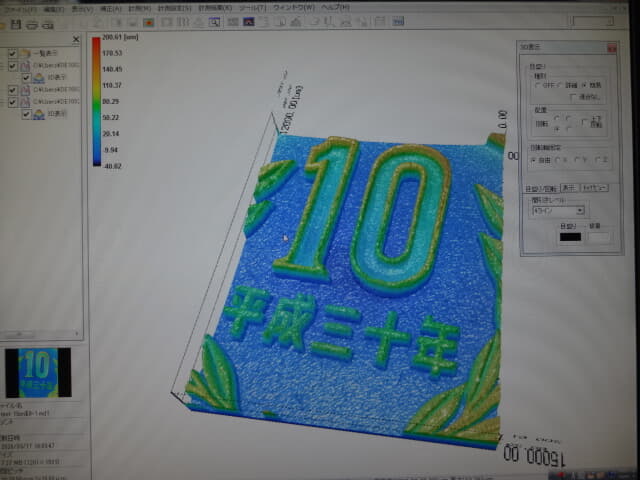Viewport: 640px width, 480px height.
Task: Open the ファイル(F) menu
Action: point(19,9)
